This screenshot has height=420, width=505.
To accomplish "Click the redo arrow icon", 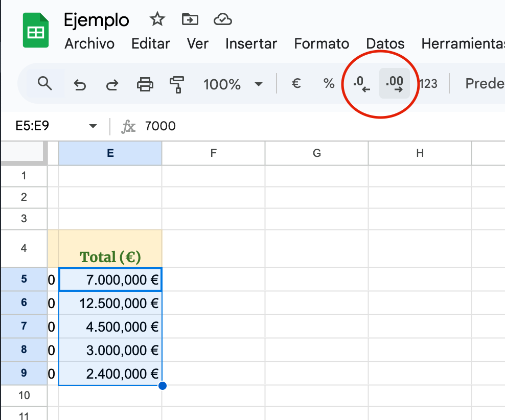I will pos(112,84).
